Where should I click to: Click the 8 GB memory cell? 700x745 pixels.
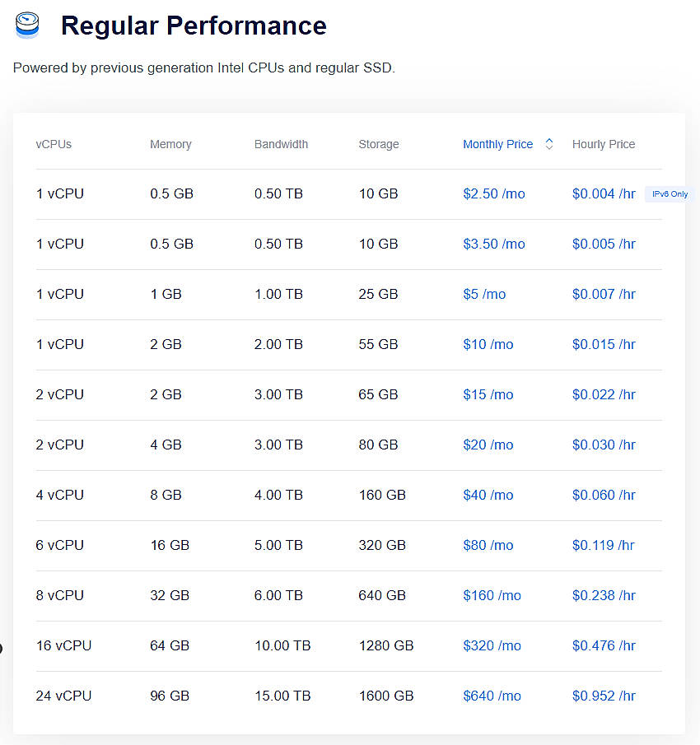pyautogui.click(x=166, y=495)
